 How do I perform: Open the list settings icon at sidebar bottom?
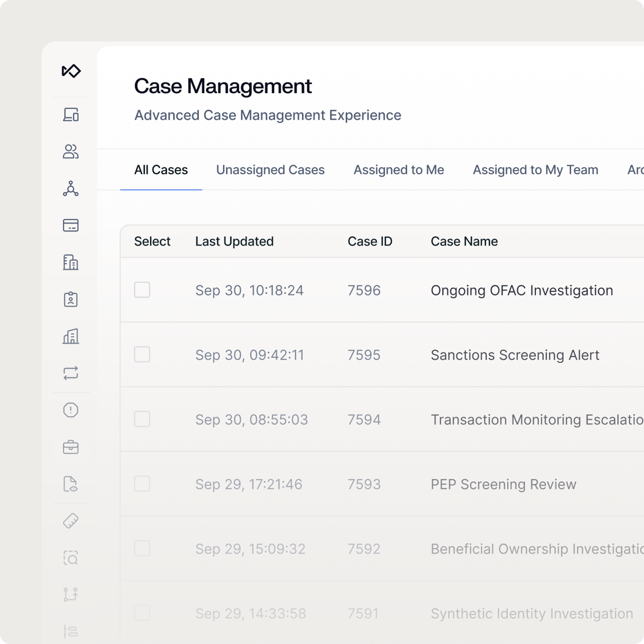(x=71, y=631)
